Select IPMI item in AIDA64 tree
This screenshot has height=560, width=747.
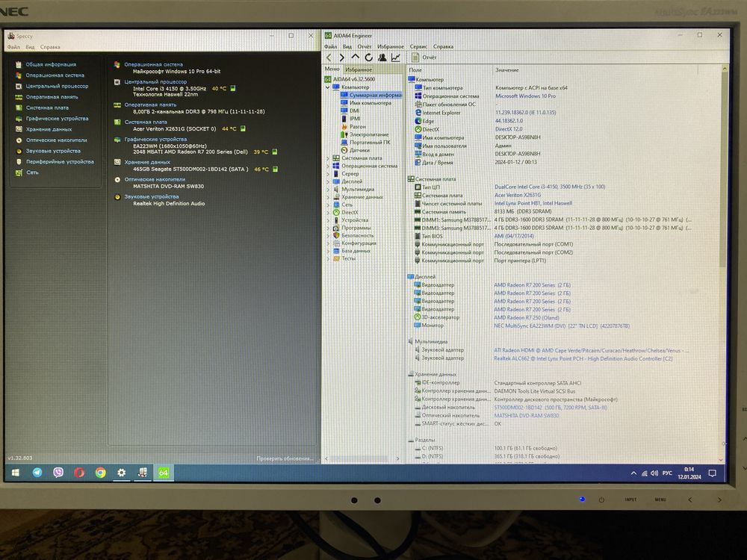pos(350,119)
